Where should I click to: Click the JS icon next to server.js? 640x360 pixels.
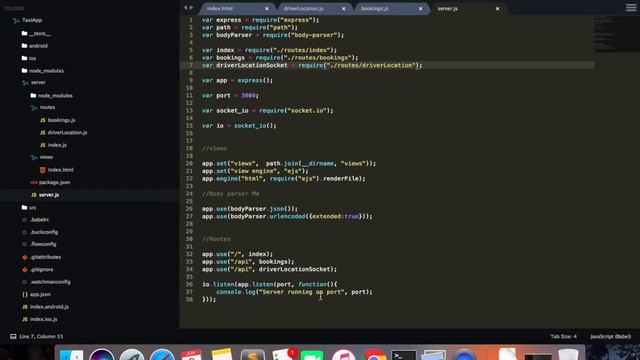click(33, 195)
